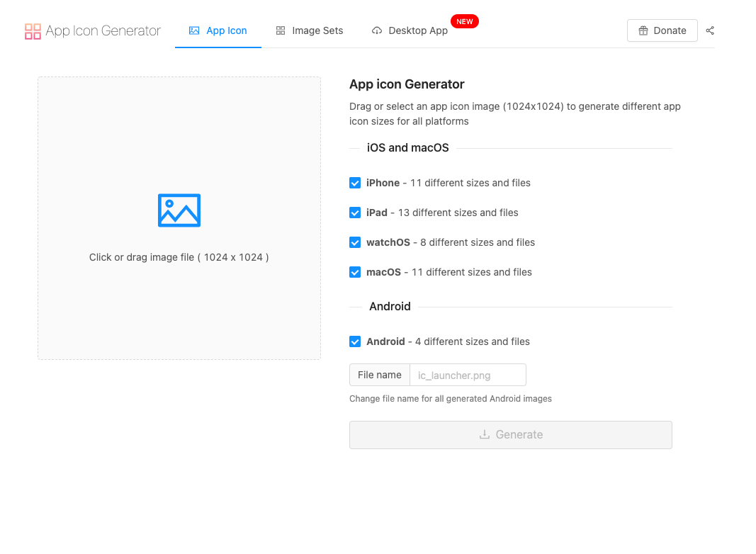Click the Donate button
The width and height of the screenshot is (756, 554).
pyautogui.click(x=662, y=31)
